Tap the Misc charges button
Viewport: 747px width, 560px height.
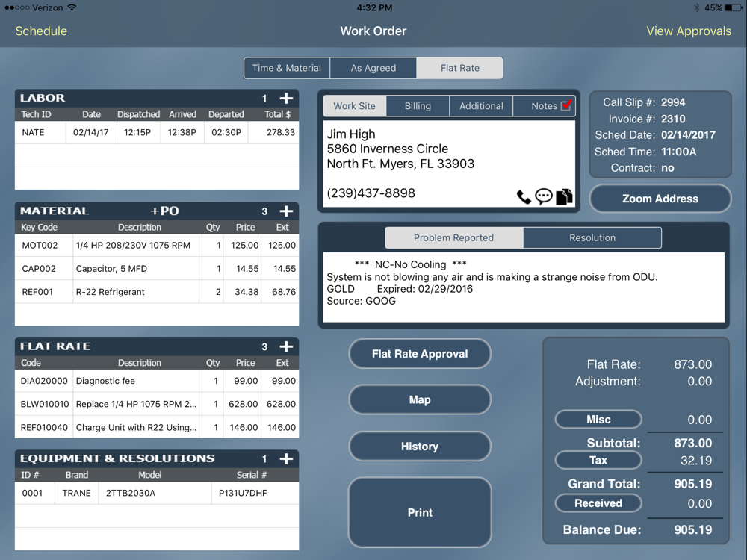pos(598,420)
